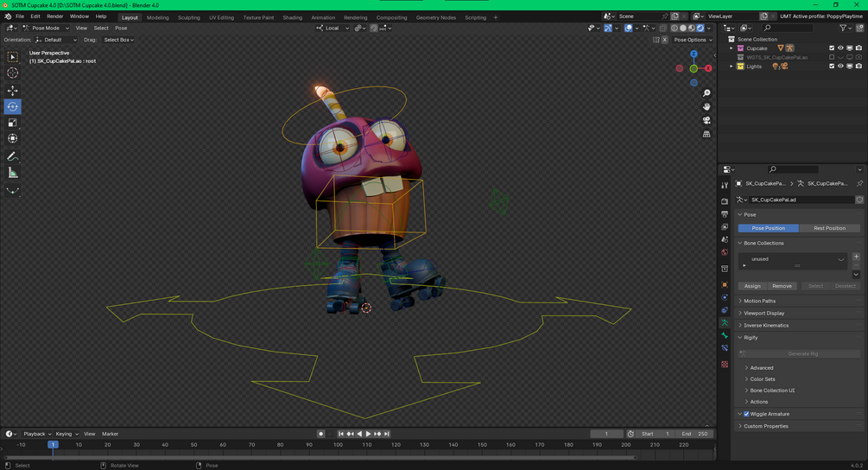
Task: Enable Rest Position for the armature
Action: point(829,228)
